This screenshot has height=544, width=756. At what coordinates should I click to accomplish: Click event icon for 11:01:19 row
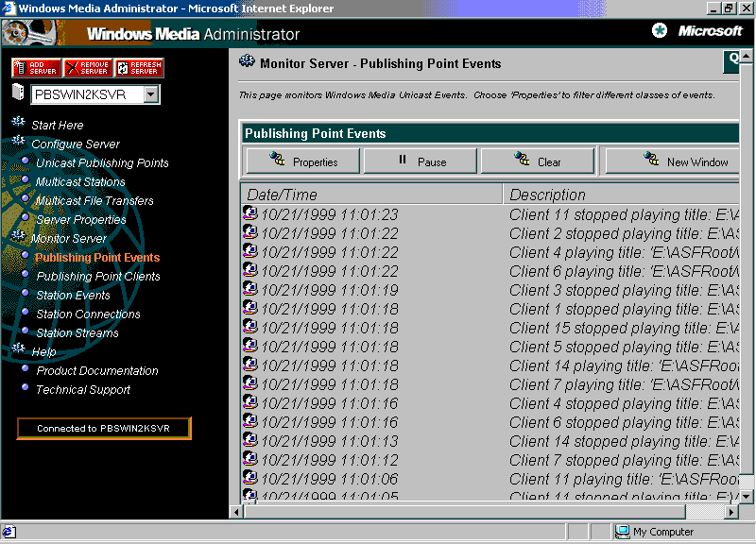click(x=250, y=288)
